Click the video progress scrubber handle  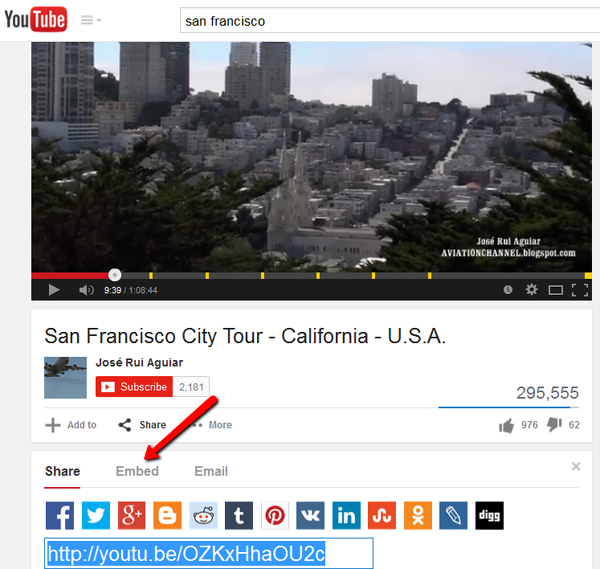(x=114, y=275)
